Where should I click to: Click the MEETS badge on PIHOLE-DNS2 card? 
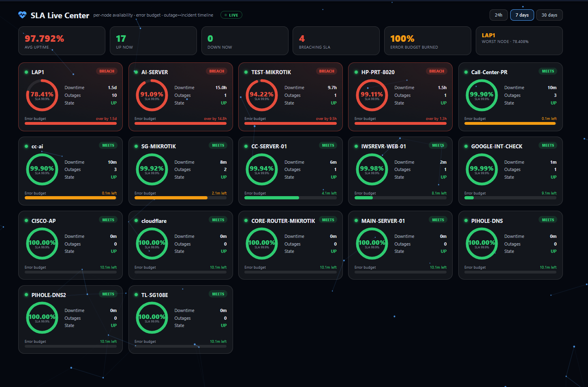pyautogui.click(x=108, y=294)
